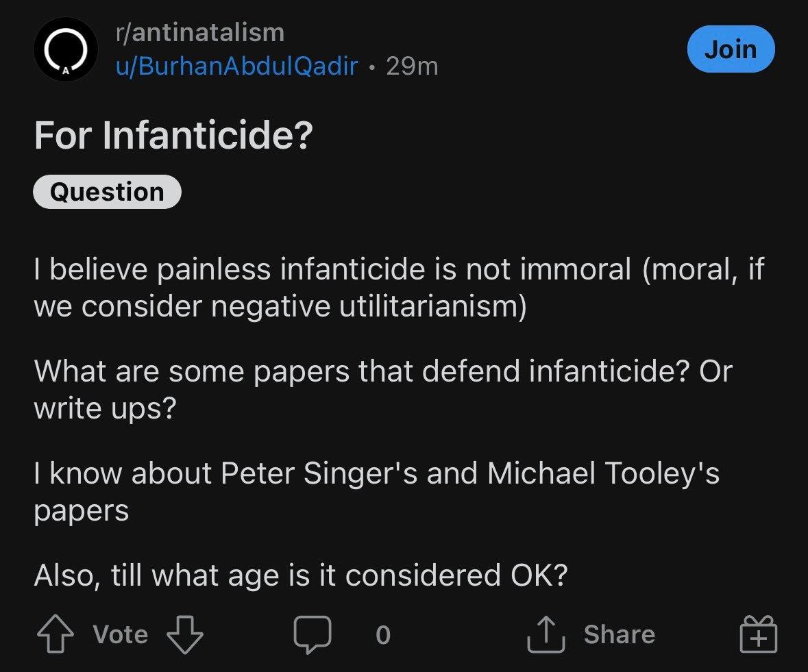Upvote the post with the up arrow
The width and height of the screenshot is (808, 672).
click(x=55, y=634)
